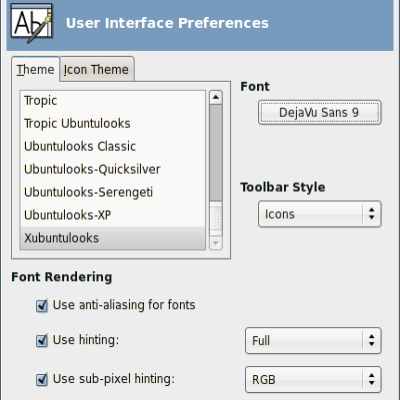
Task: Select the Ubuntulooks-Serengeti theme
Action: (113, 193)
